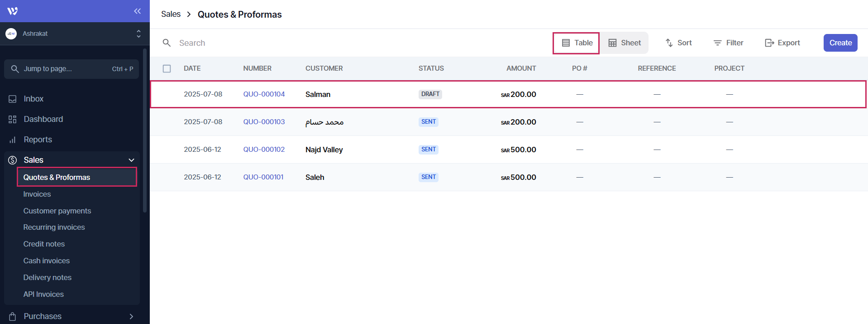
Task: Click the search magnifier icon
Action: coord(167,43)
